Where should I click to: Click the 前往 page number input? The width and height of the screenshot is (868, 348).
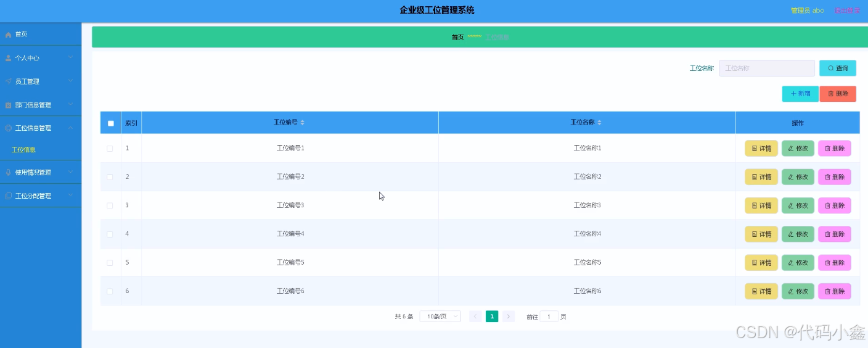pyautogui.click(x=549, y=317)
